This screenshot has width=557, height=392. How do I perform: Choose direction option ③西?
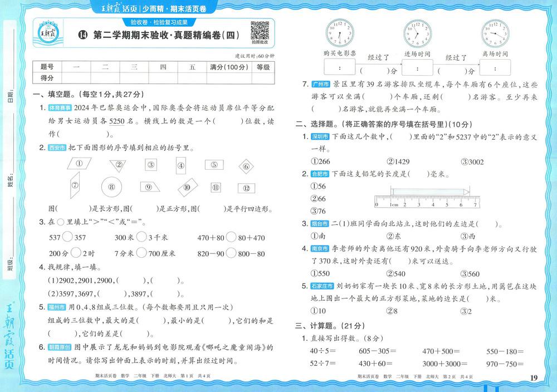coord(468,236)
